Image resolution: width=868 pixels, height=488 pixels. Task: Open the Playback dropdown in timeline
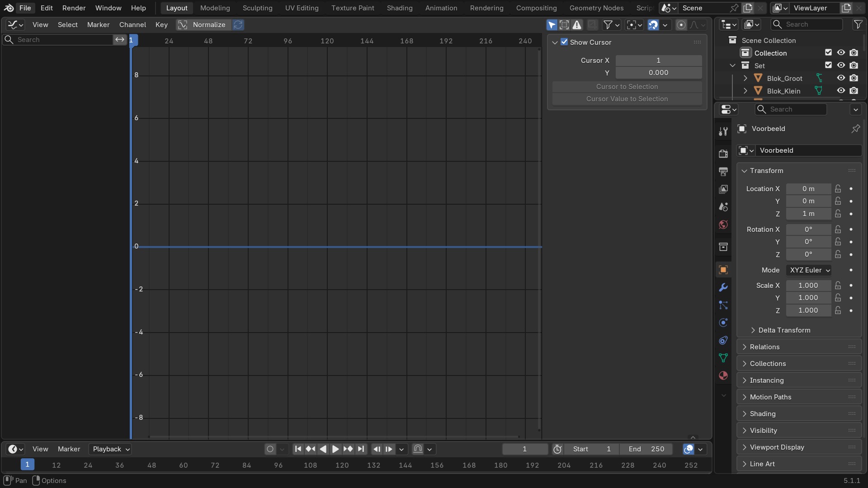[x=111, y=449]
